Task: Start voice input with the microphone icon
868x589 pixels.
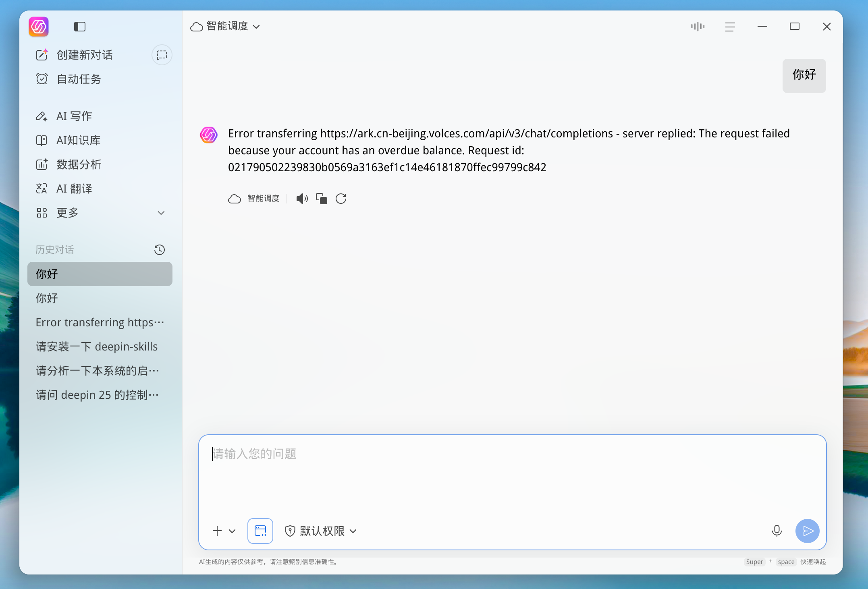Action: point(777,531)
